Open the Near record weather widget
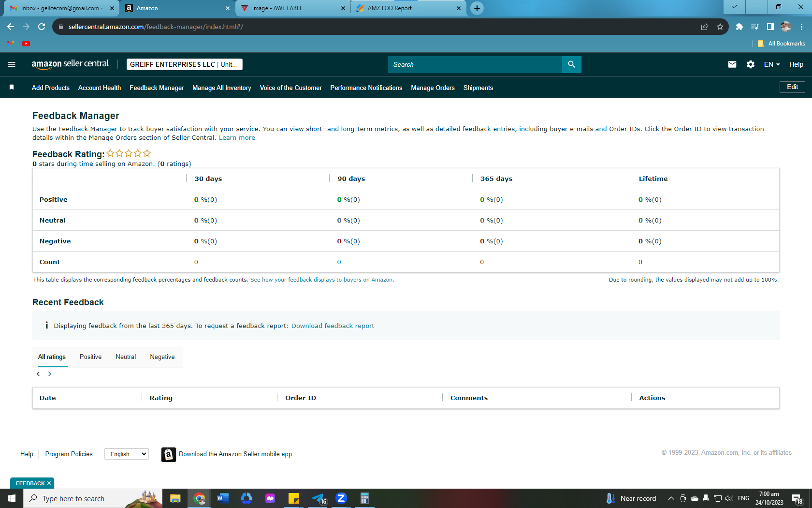Viewport: 812px width, 508px height. pyautogui.click(x=631, y=498)
